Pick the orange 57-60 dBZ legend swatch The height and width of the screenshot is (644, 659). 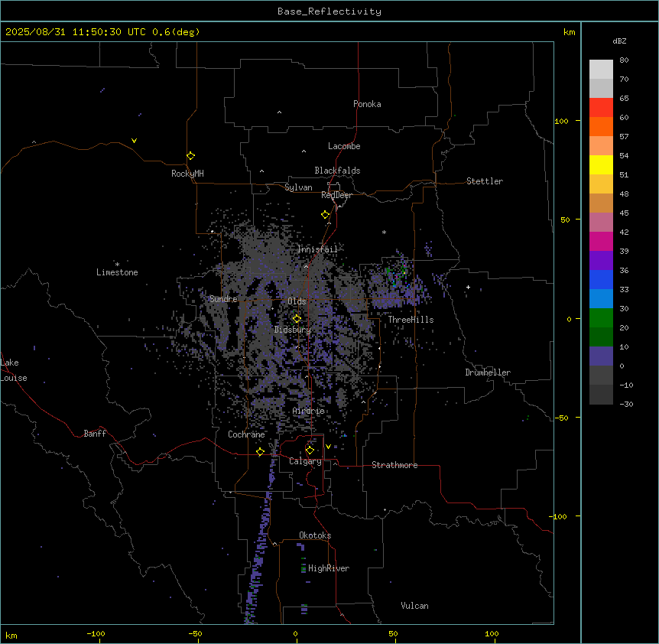click(601, 126)
